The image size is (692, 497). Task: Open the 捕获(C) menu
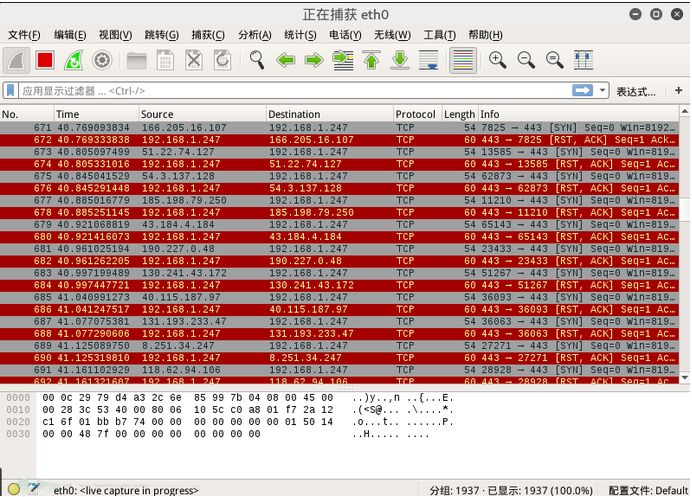click(x=208, y=35)
